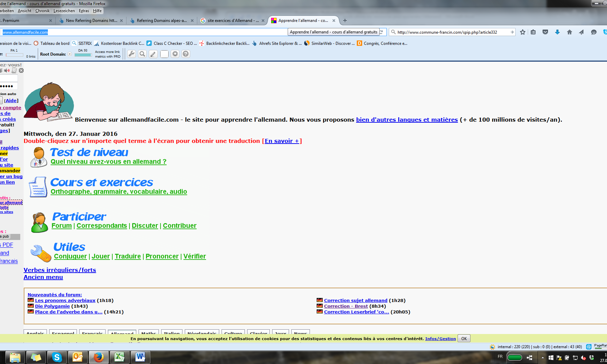Open the Prononcer link
This screenshot has height=364, width=607.
click(162, 256)
